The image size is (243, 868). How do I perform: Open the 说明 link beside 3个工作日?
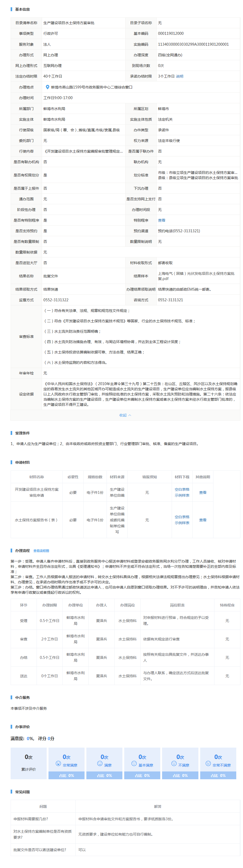(180, 77)
